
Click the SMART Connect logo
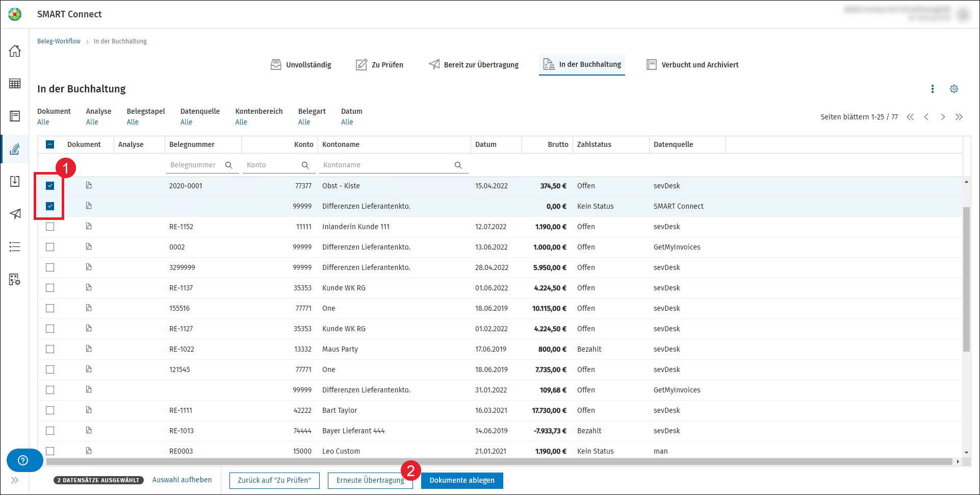pos(15,14)
